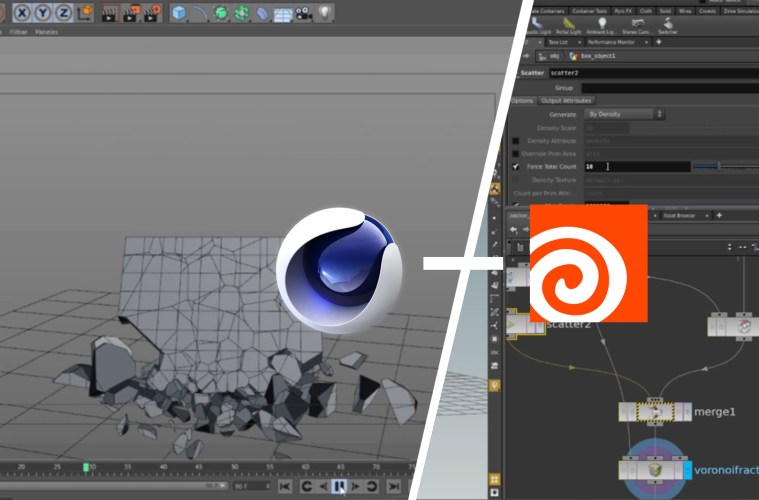Open the Paneles viewport menu
The image size is (759, 500).
click(x=46, y=32)
